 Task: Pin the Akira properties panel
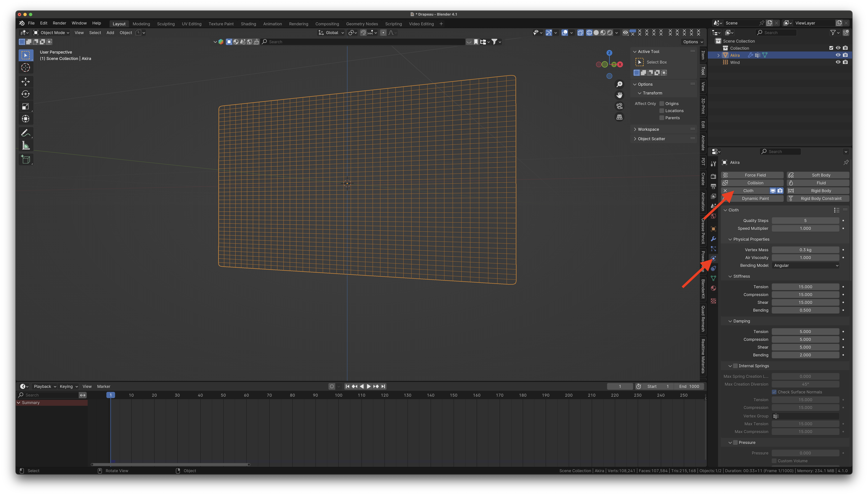click(x=846, y=162)
